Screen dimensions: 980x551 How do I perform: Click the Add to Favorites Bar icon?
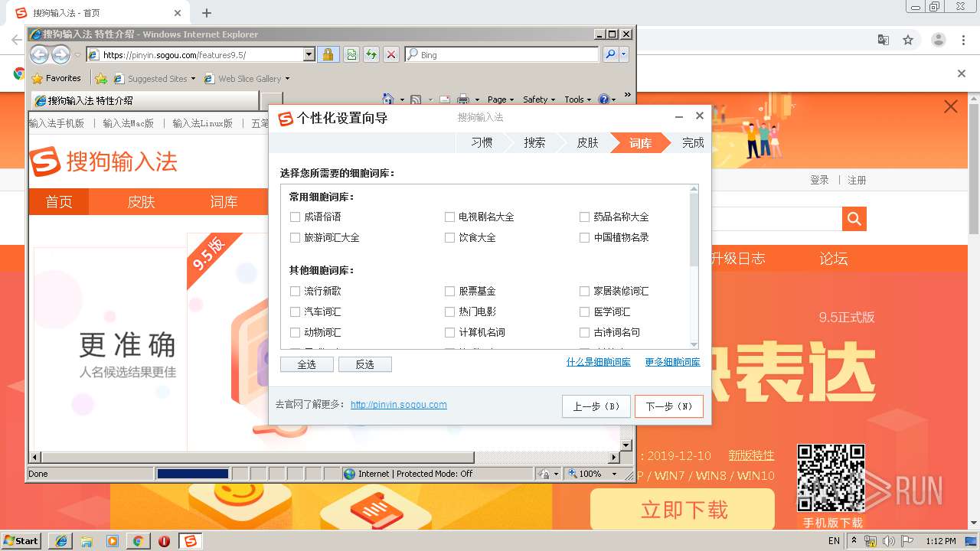pyautogui.click(x=100, y=78)
